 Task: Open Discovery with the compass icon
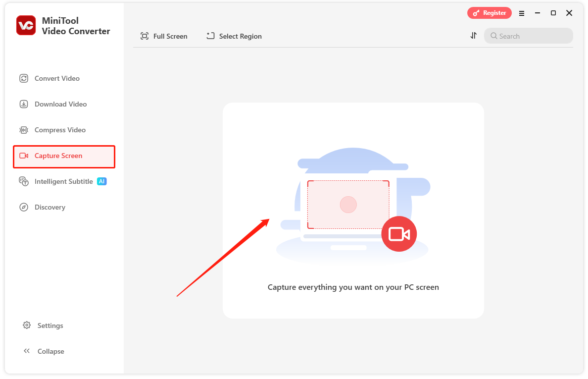24,207
